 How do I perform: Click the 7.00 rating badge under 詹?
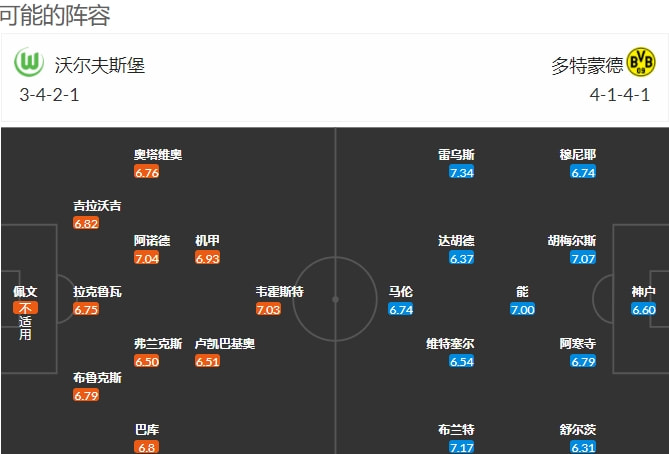522,309
